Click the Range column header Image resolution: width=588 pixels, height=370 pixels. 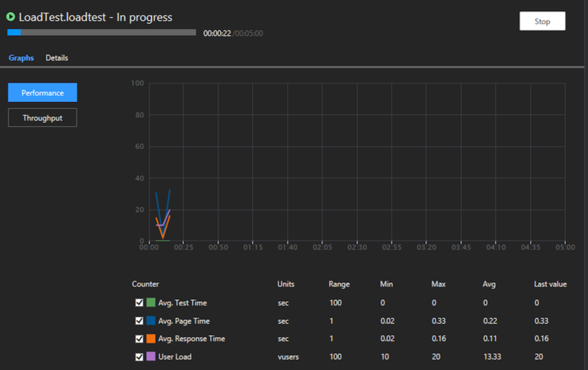coord(339,284)
